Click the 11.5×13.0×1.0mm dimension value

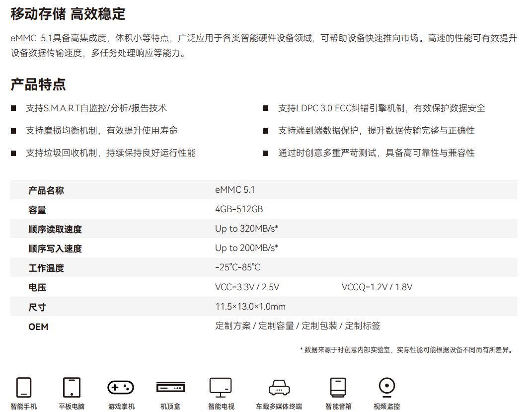[x=250, y=307]
